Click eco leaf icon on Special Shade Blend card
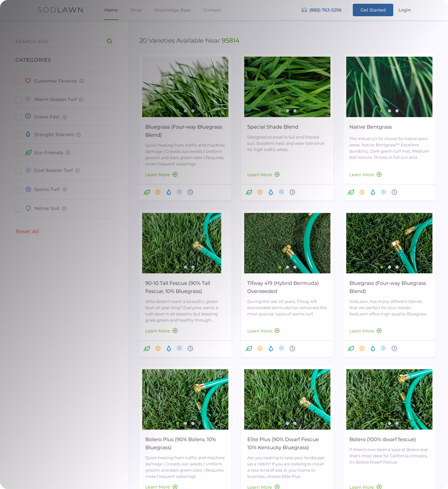 click(x=249, y=192)
